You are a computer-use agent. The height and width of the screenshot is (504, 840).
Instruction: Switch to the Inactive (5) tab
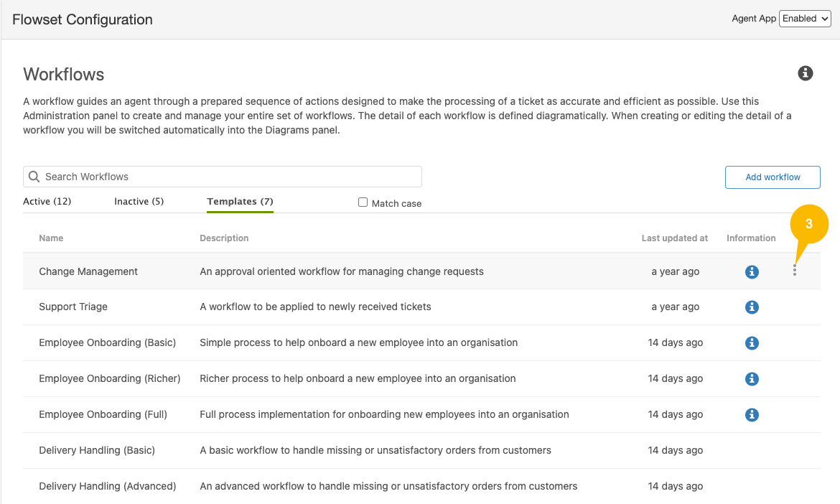click(139, 202)
